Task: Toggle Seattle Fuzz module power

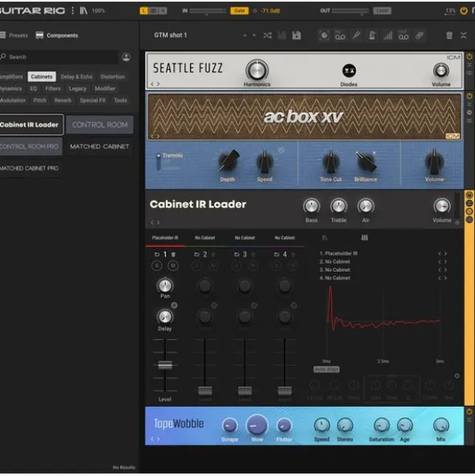Action: 469,56
